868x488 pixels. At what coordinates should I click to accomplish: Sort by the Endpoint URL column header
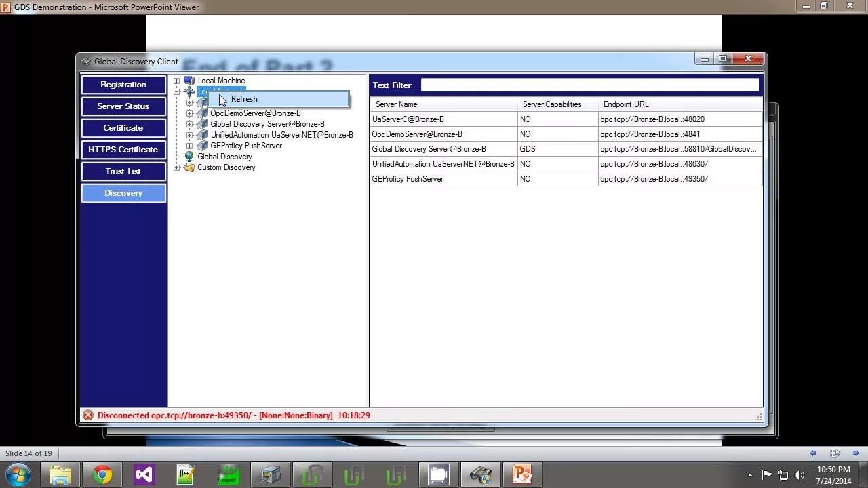click(680, 104)
